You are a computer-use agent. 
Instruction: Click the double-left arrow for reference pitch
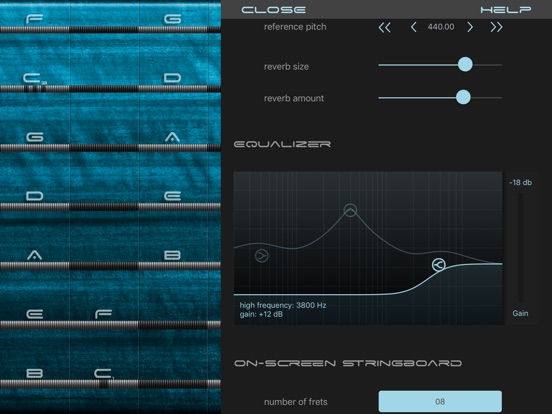[x=384, y=27]
